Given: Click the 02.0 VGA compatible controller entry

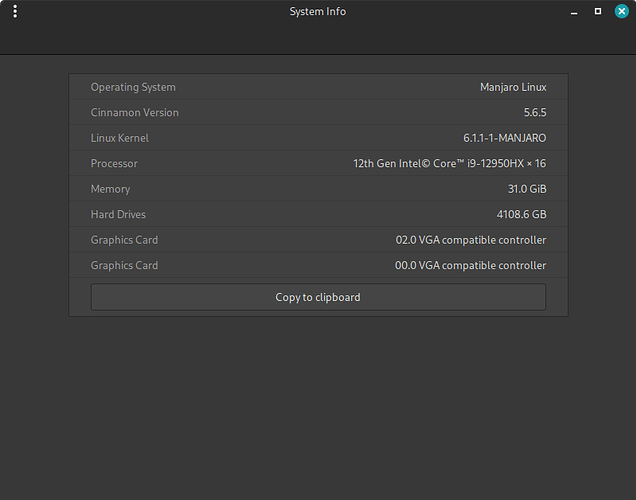Looking at the screenshot, I should [x=471, y=240].
